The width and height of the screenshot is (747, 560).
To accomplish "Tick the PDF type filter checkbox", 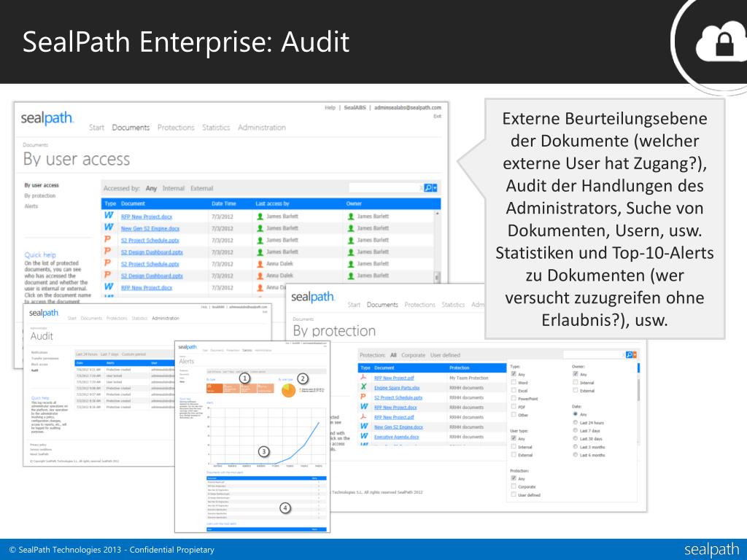I will point(514,406).
